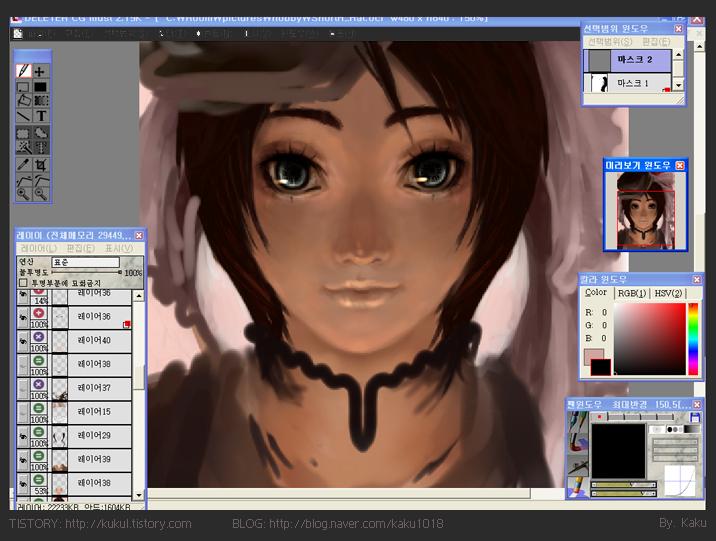Toggle visibility of the 53% opacity layer
The image size is (716, 541).
point(23,483)
